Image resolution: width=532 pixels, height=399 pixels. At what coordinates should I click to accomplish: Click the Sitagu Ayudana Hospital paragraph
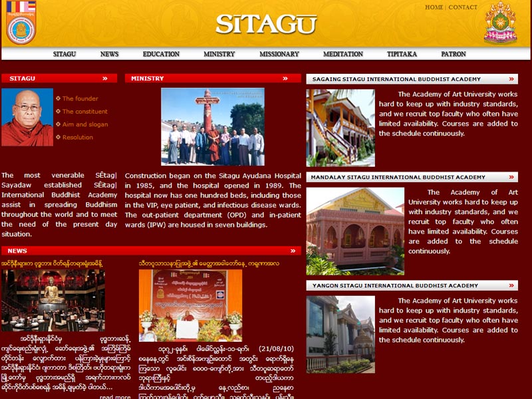tap(213, 200)
